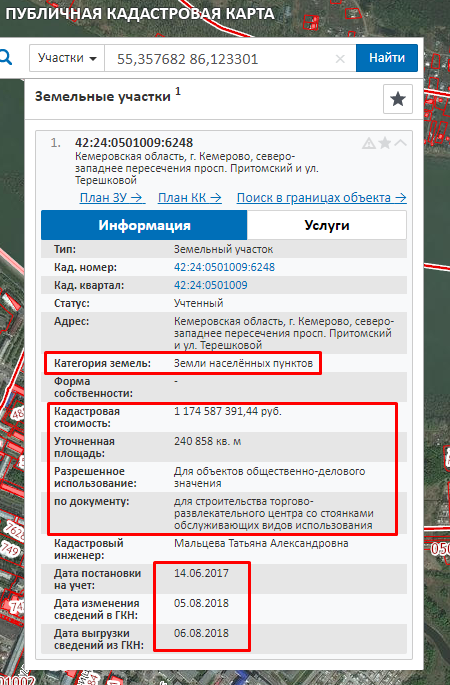Select parcel heading 42:24:0501009:6248
The height and width of the screenshot is (685, 450).
click(x=134, y=143)
